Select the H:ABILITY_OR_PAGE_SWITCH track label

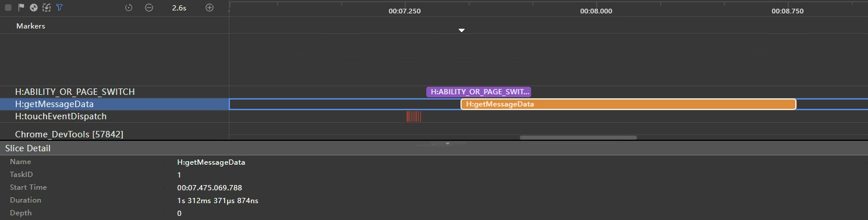click(x=75, y=92)
